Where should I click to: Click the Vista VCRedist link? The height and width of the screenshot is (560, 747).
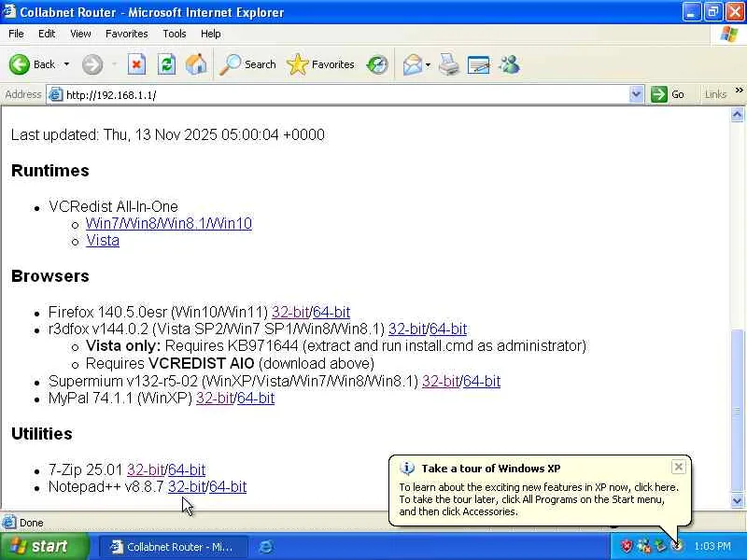pos(103,241)
